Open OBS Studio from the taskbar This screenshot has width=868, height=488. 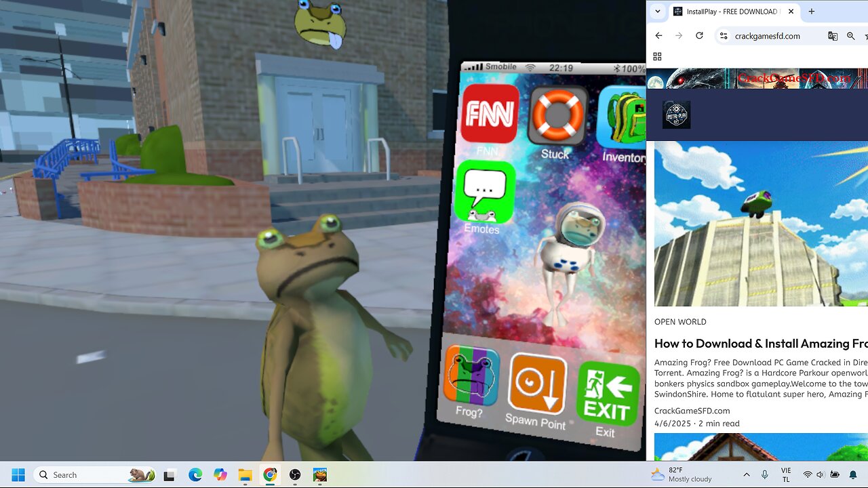[x=295, y=475]
